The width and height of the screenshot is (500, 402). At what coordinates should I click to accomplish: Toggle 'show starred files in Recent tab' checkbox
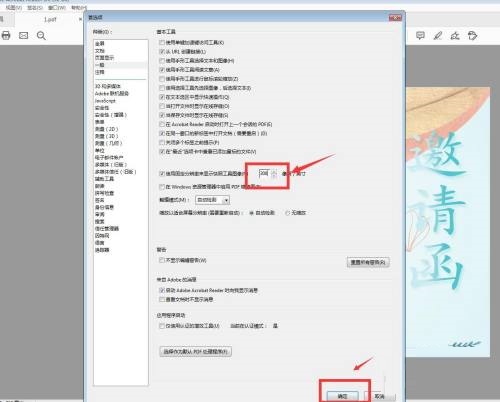(162, 151)
